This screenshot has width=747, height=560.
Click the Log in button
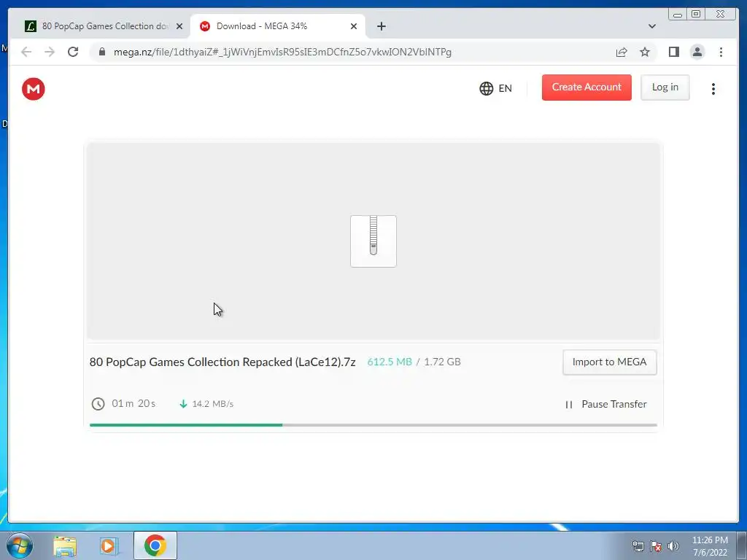665,87
